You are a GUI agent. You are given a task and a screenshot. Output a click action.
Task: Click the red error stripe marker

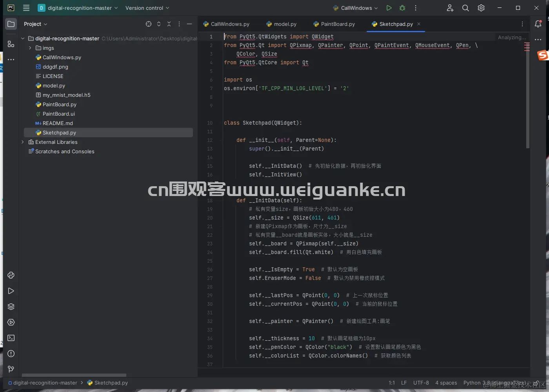[527, 47]
